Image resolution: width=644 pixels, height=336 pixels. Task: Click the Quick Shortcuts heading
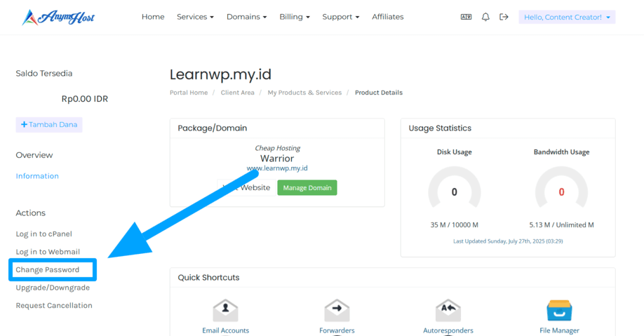(208, 278)
